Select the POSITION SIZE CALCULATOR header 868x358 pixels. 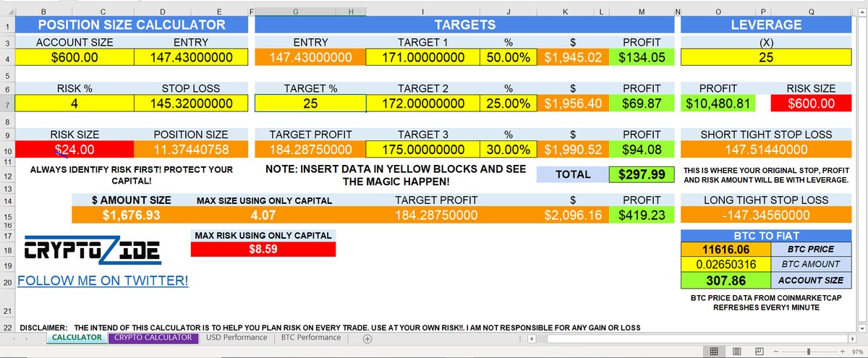pyautogui.click(x=132, y=25)
